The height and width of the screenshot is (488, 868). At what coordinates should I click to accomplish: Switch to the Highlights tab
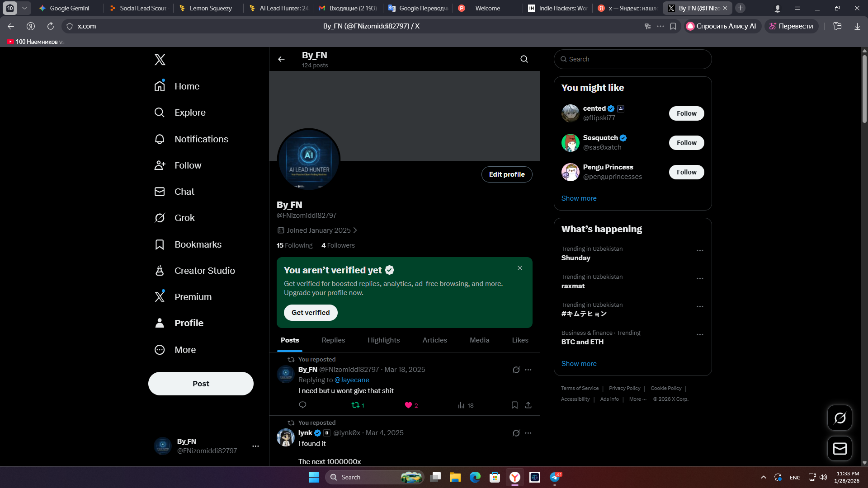click(x=383, y=340)
